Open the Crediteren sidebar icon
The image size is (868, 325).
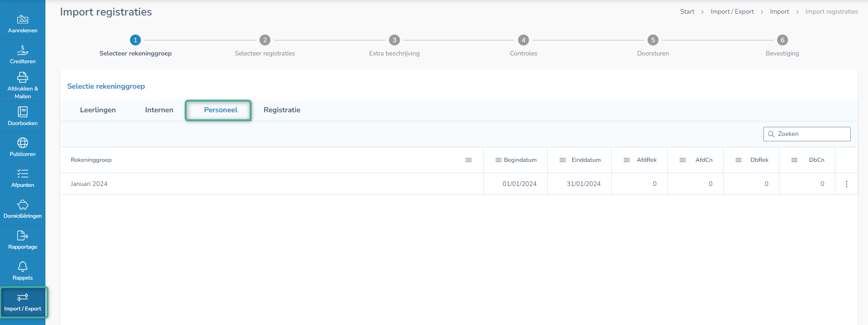tap(23, 50)
